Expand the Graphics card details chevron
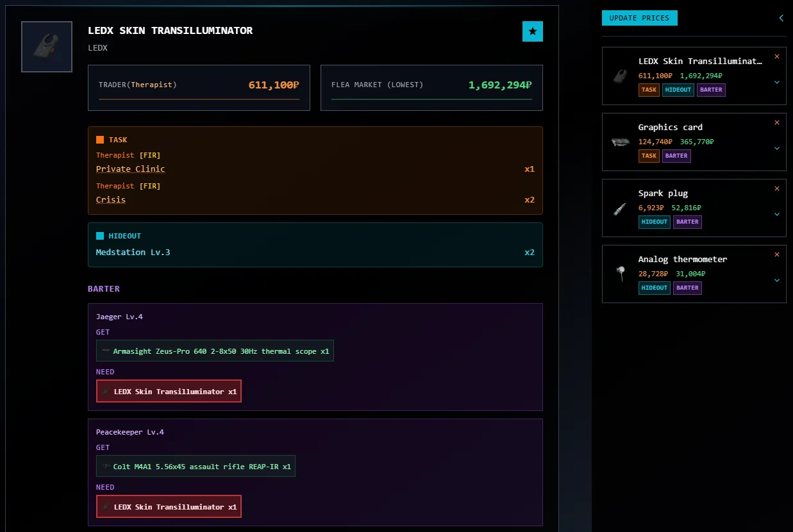Viewport: 793px width, 532px height. click(777, 148)
